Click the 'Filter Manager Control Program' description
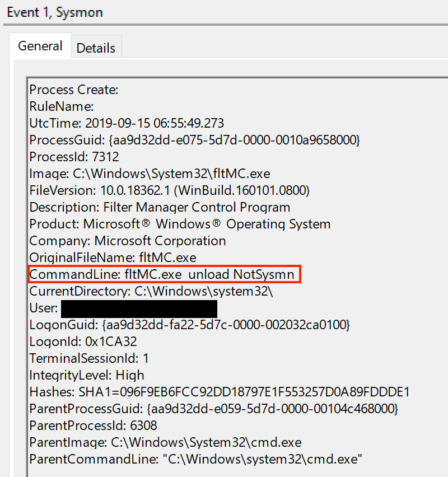Screen dimensions: 448x477 coord(197,207)
